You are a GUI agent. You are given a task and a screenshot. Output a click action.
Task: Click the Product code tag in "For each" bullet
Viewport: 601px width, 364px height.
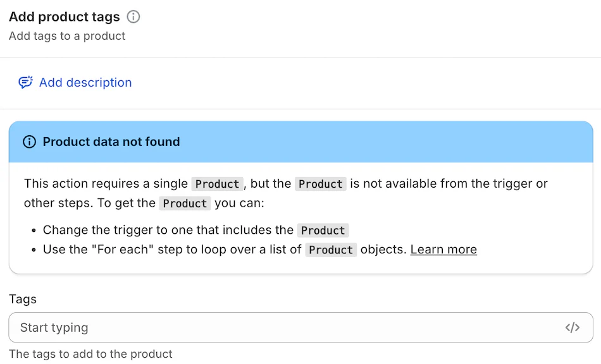[x=331, y=250]
